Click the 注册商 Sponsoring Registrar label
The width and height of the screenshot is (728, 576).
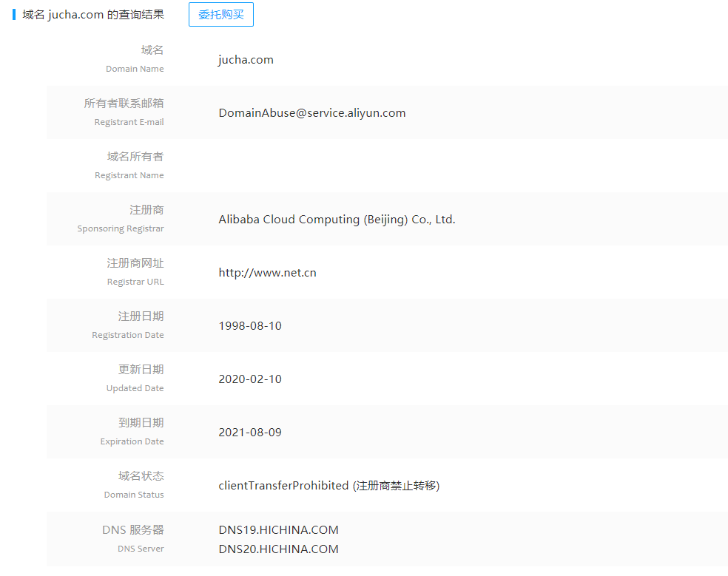coord(121,219)
